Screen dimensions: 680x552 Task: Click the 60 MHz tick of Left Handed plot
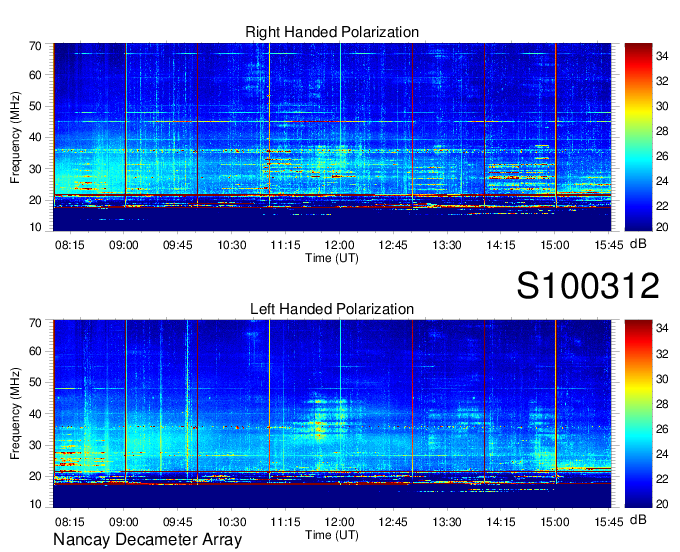pos(35,351)
